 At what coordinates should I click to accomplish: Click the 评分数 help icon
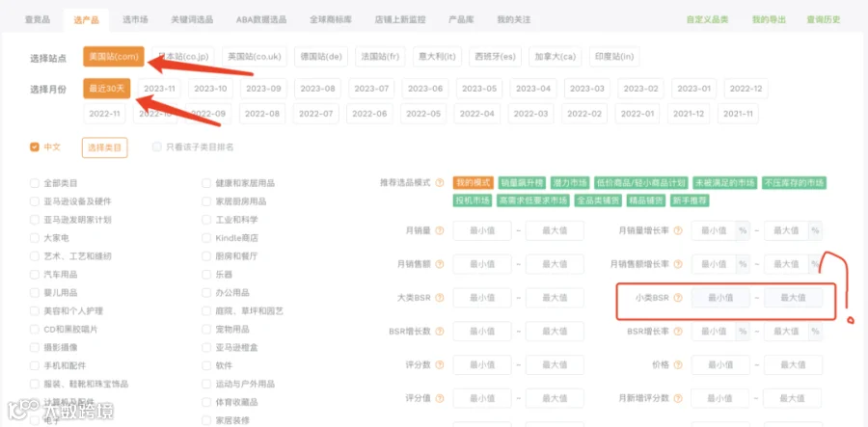point(440,365)
